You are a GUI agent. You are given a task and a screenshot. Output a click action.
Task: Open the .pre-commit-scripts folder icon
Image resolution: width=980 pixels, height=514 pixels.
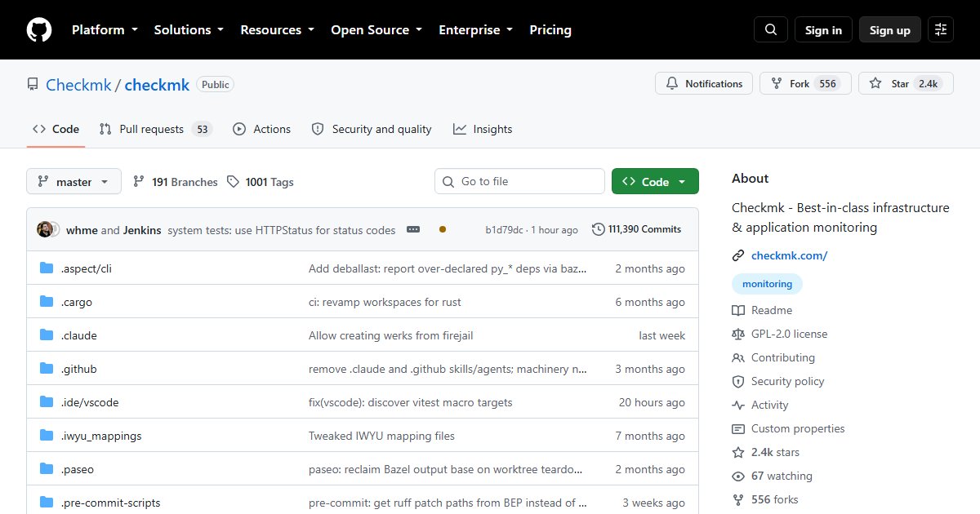(47, 503)
